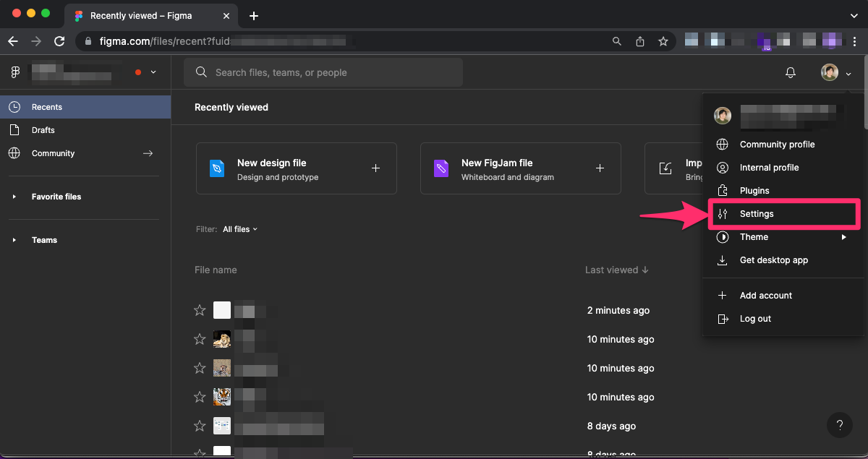Image resolution: width=868 pixels, height=459 pixels.
Task: Select Settings from the account menu
Action: point(757,214)
